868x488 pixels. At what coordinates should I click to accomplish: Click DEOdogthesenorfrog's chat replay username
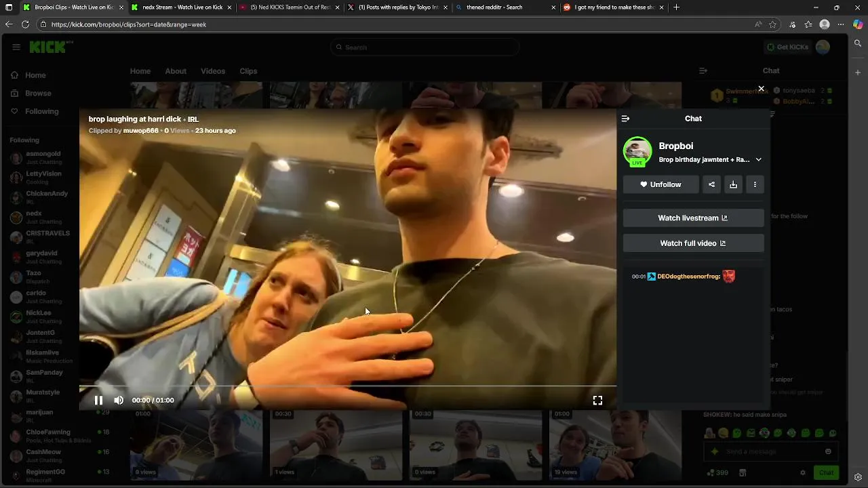coord(688,277)
